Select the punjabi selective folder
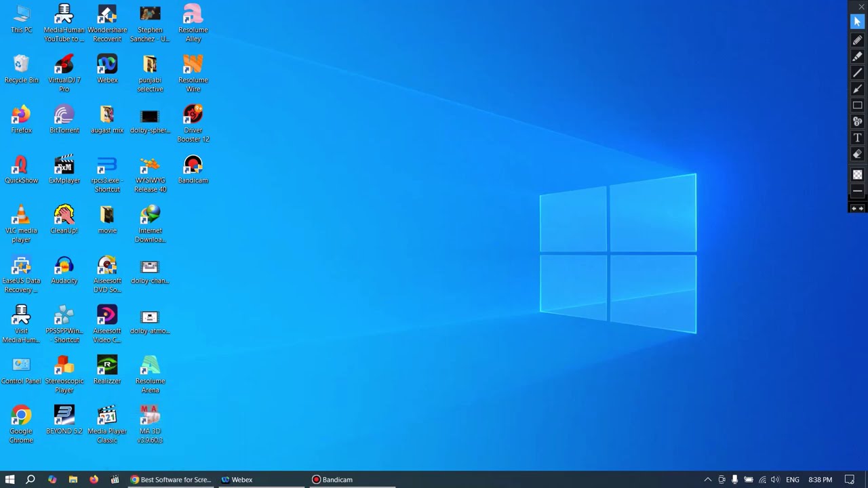Screen dimensions: 868x488 [150, 73]
